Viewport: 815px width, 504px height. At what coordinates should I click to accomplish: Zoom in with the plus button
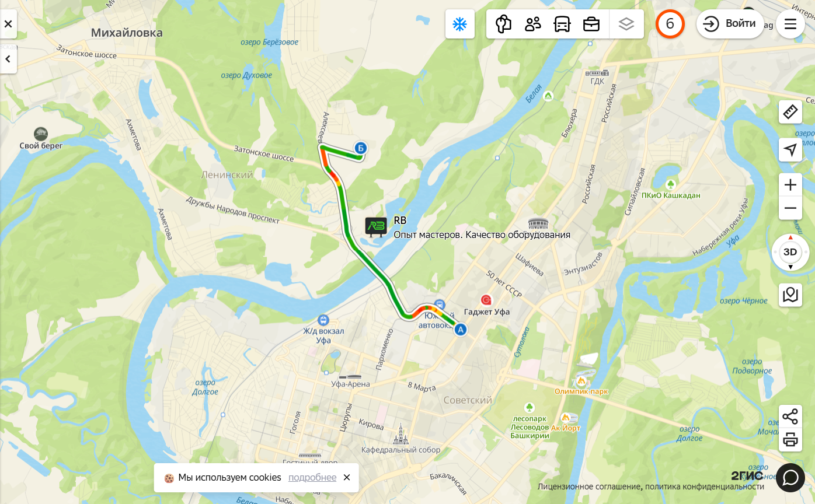coord(790,185)
